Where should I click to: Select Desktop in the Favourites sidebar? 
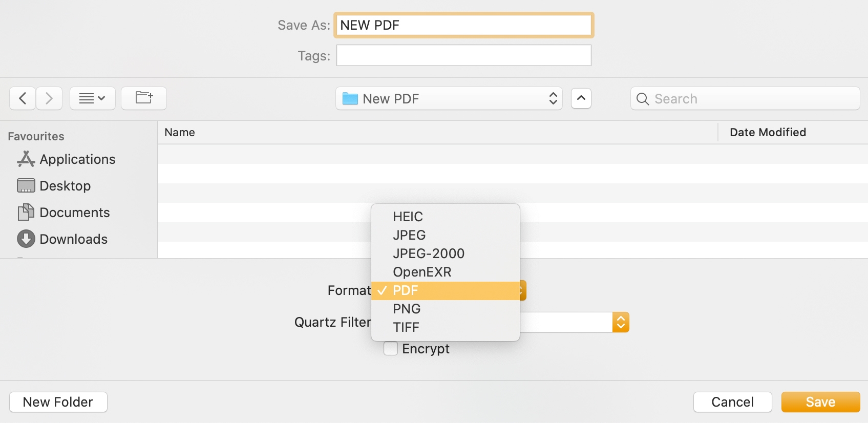click(x=66, y=186)
